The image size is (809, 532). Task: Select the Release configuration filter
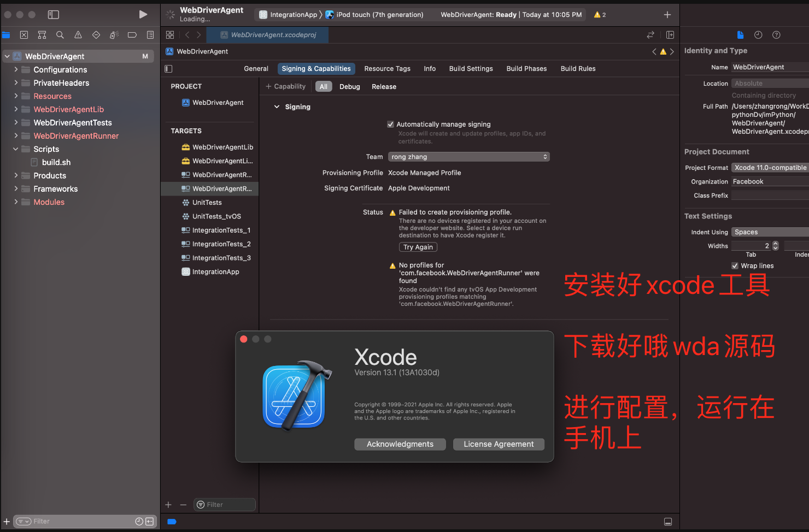coord(384,87)
